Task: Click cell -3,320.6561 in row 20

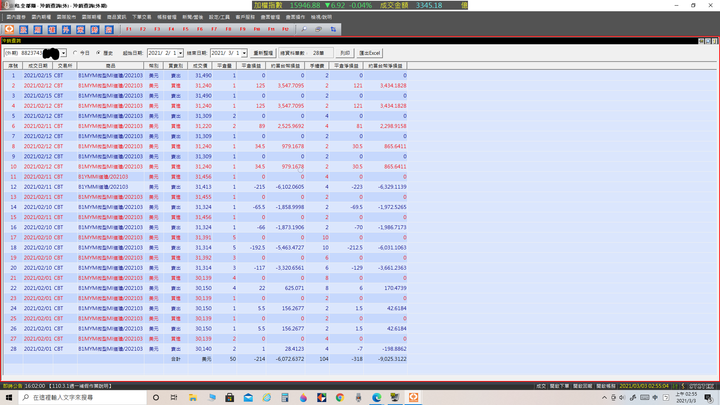Action: [x=290, y=268]
